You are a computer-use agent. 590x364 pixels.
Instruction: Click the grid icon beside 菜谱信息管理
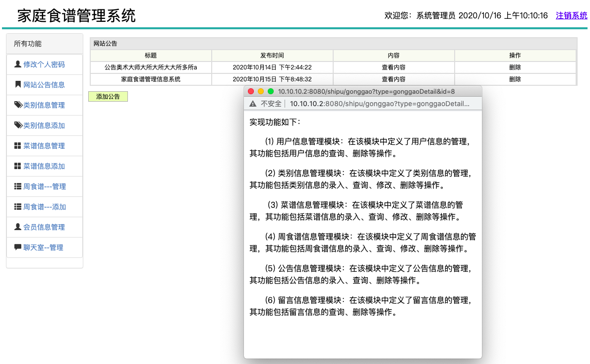pyautogui.click(x=18, y=146)
